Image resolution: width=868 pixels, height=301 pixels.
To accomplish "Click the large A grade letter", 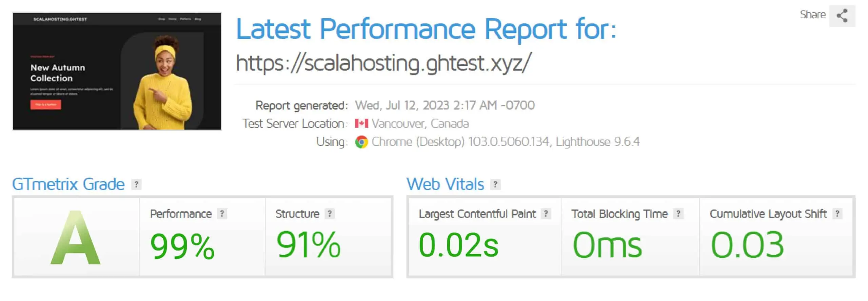I will tap(76, 238).
